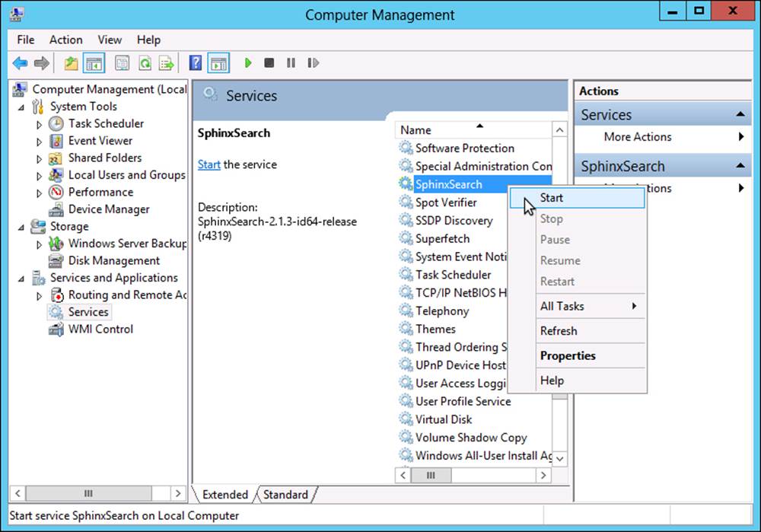Expand the Windows Server Backup node
This screenshot has height=532, width=761.
click(x=40, y=244)
